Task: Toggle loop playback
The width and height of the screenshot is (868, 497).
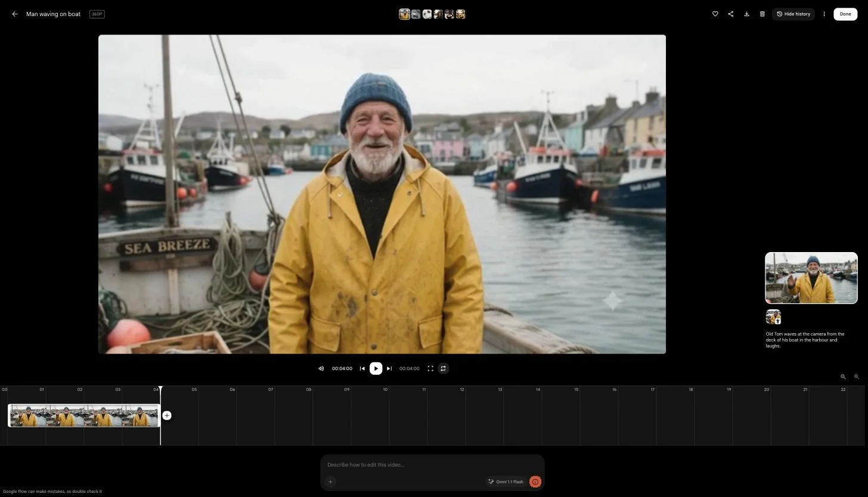Action: pos(443,368)
